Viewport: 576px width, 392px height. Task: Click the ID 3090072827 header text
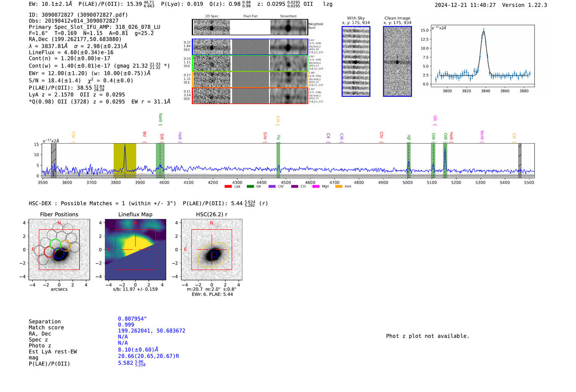coord(78,15)
